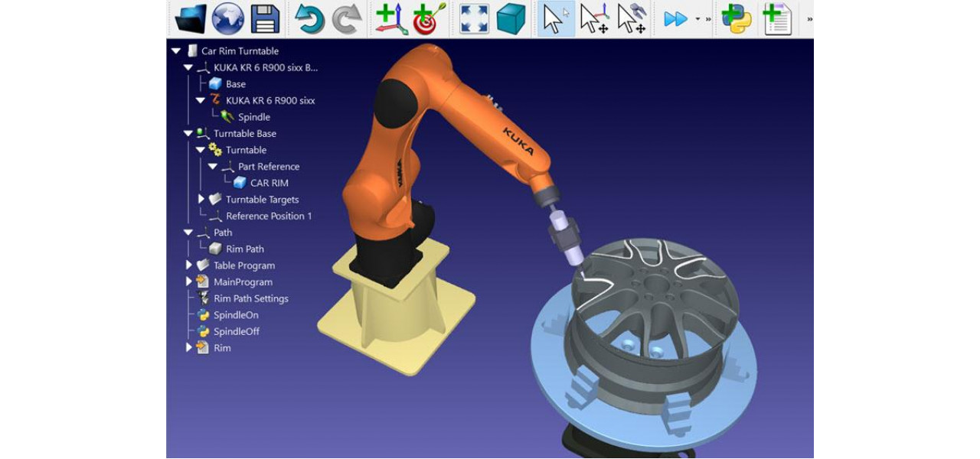Screen dimensions: 980x459
Task: Click the Turntable Targets label
Action: [x=263, y=200]
